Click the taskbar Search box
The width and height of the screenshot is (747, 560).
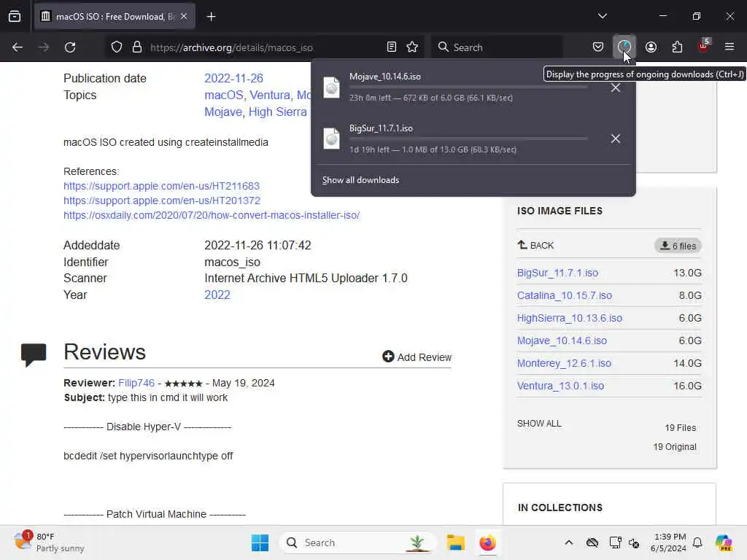tap(357, 542)
